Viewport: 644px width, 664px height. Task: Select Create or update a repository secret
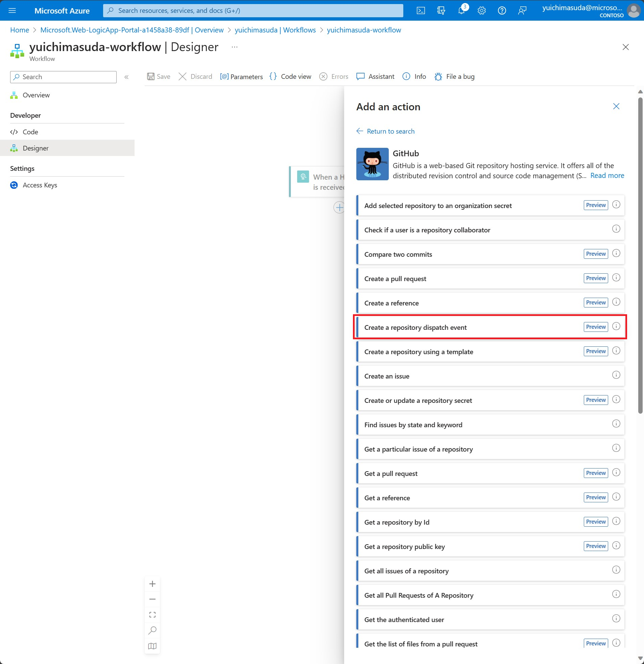(x=490, y=400)
